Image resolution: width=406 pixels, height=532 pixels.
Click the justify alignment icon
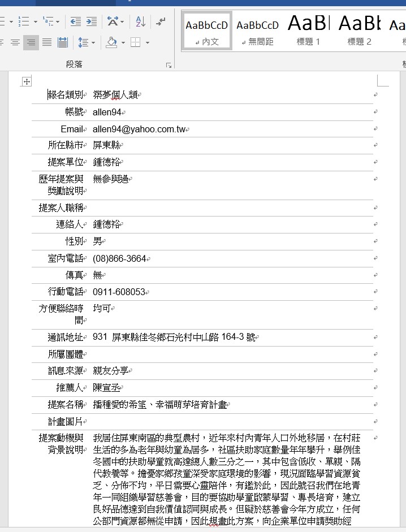47,42
